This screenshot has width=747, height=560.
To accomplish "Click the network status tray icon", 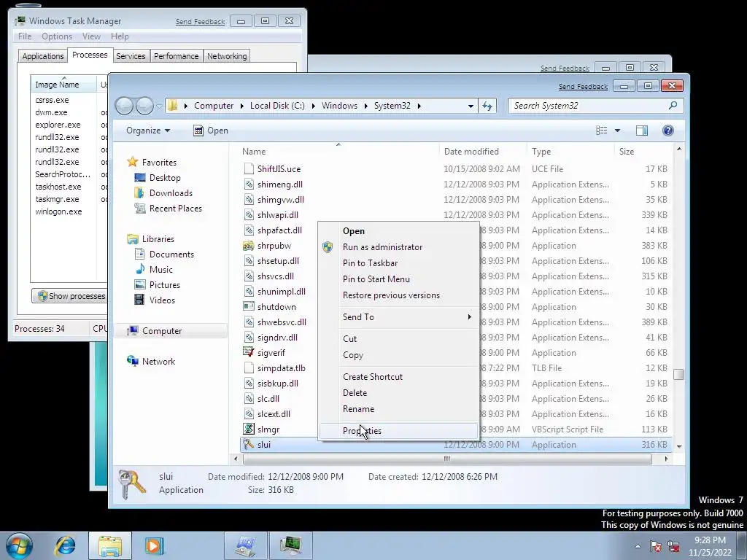I will 673,546.
